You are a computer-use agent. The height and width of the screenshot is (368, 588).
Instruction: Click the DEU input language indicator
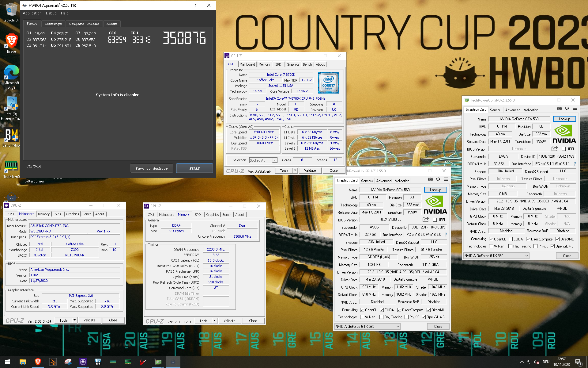coord(546,362)
